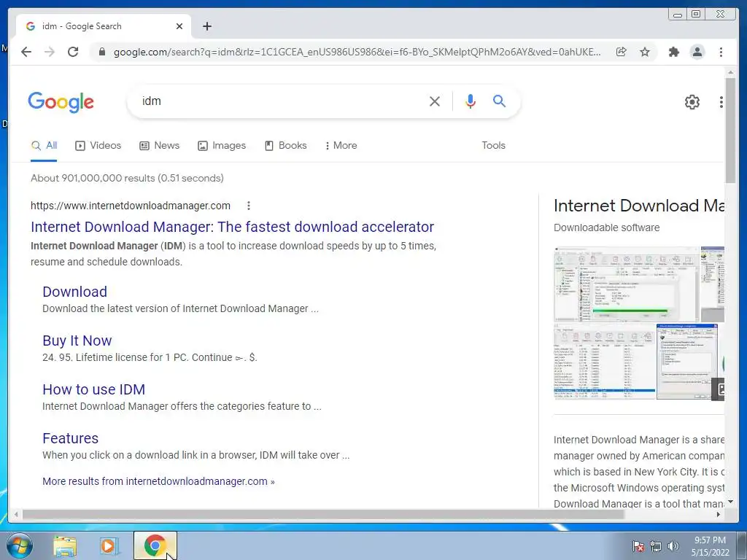Open result options dots beside internetdownloadmanager.com
The image size is (747, 560).
[x=248, y=206]
